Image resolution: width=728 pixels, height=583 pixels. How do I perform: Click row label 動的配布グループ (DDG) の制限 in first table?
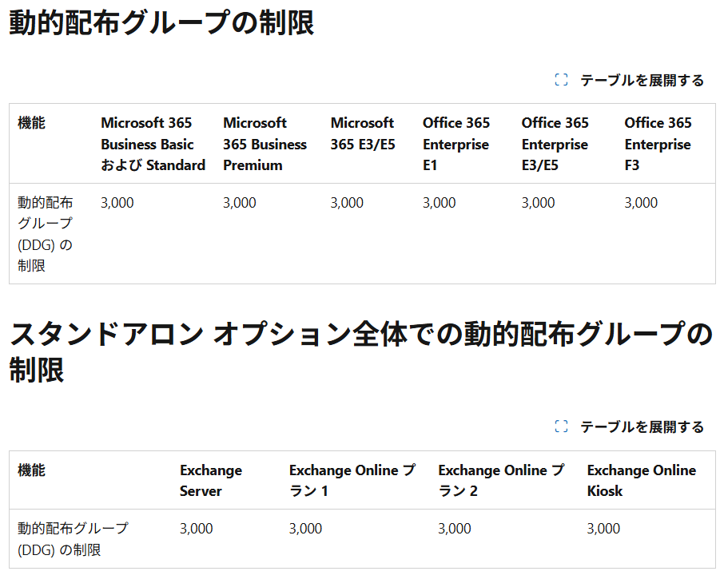(46, 234)
